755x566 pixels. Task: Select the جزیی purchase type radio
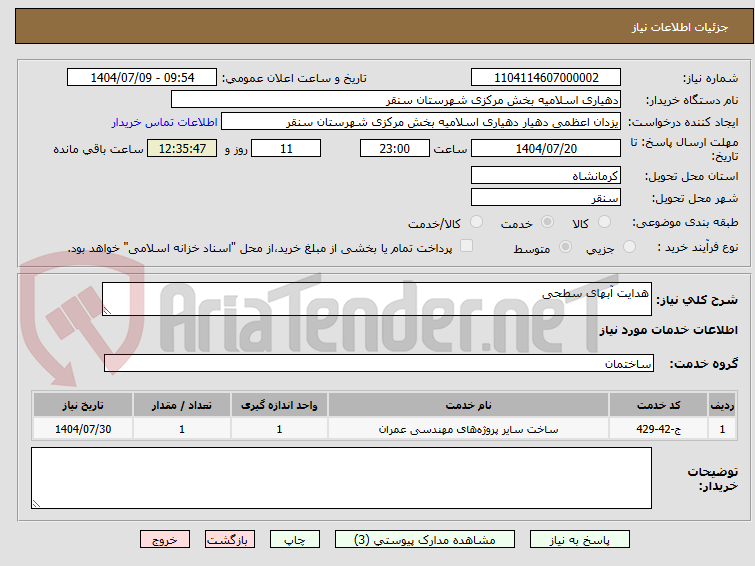[x=629, y=247]
